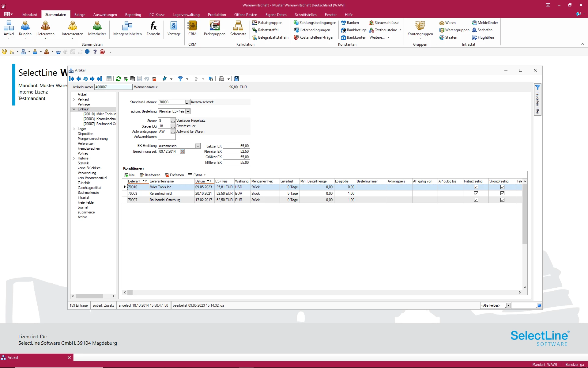Click Neu in Konditionen toolbar

pyautogui.click(x=130, y=175)
